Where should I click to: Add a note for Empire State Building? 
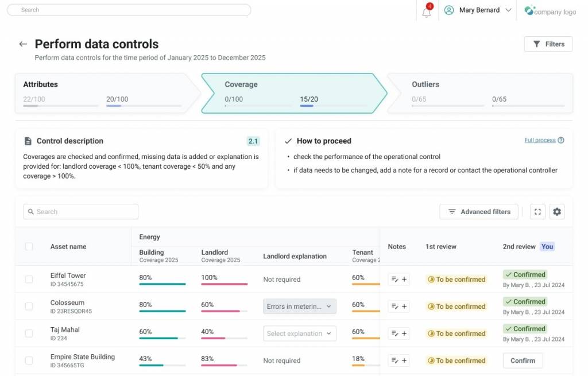[x=399, y=361]
